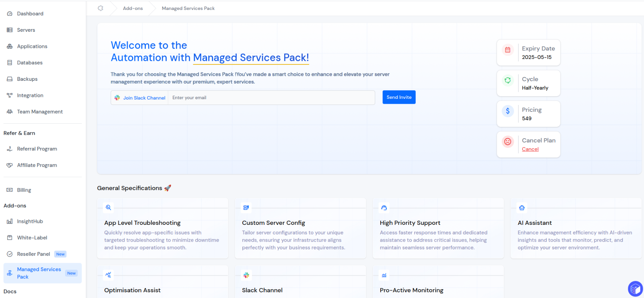
Task: Click the Pricing value 549
Action: [x=527, y=119]
